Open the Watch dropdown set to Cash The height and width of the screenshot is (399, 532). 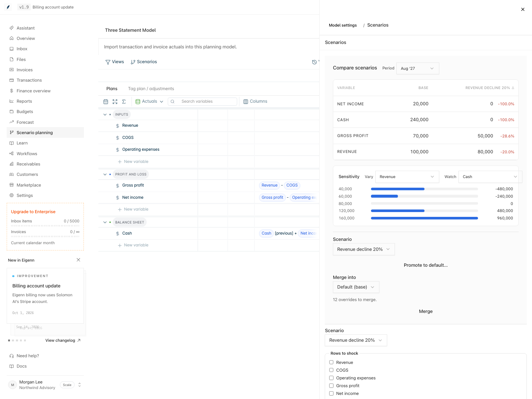point(490,177)
